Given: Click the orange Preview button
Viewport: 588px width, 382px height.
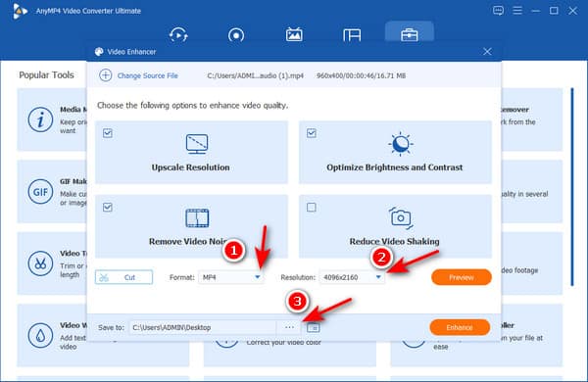Looking at the screenshot, I should point(462,277).
